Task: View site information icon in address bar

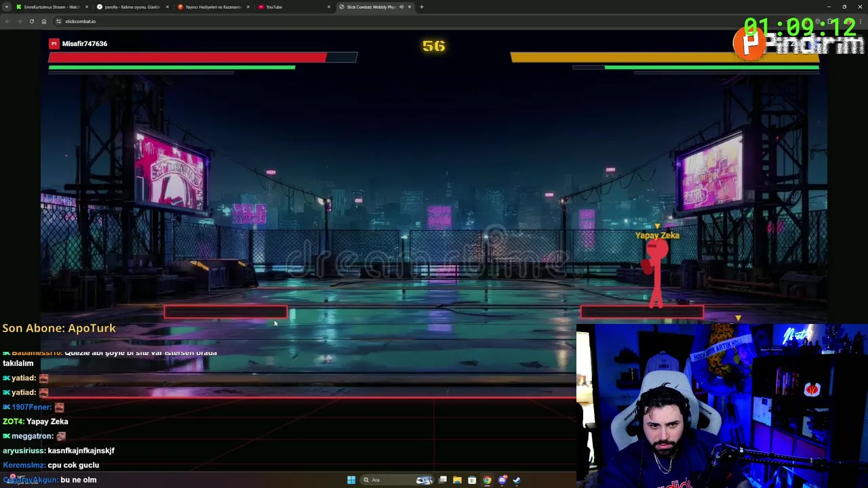Action: tap(58, 21)
